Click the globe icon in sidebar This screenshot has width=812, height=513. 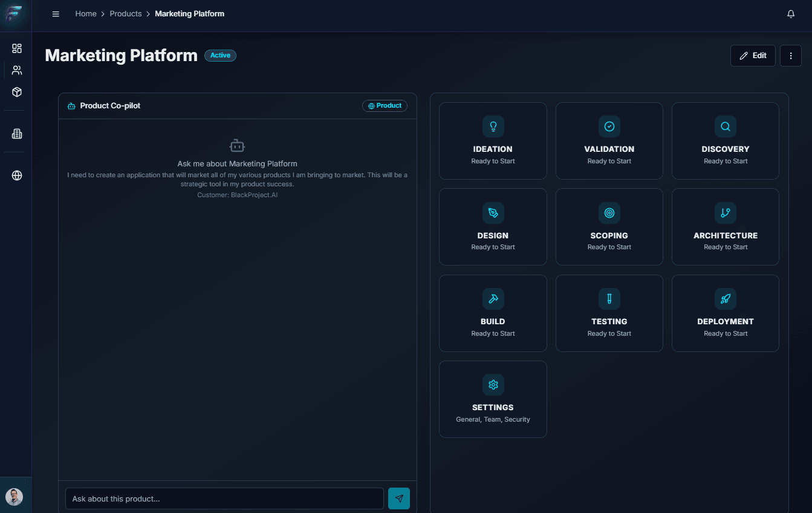click(17, 175)
